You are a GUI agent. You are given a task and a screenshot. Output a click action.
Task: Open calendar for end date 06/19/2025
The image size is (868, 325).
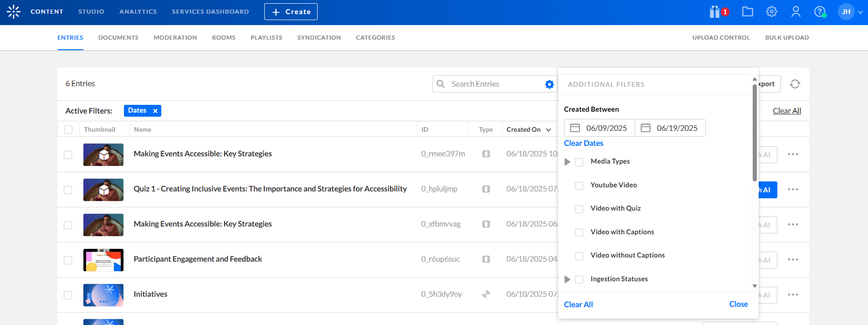coord(646,128)
